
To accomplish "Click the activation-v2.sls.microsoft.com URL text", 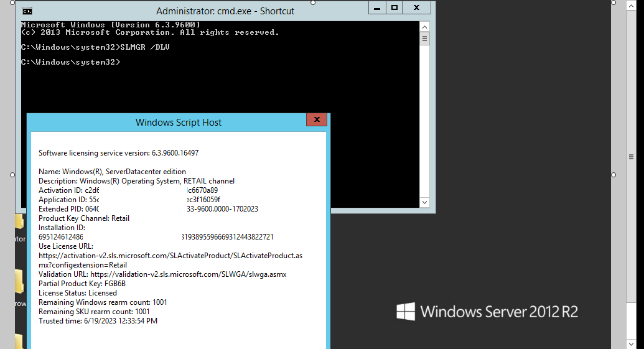I will pyautogui.click(x=170, y=260).
